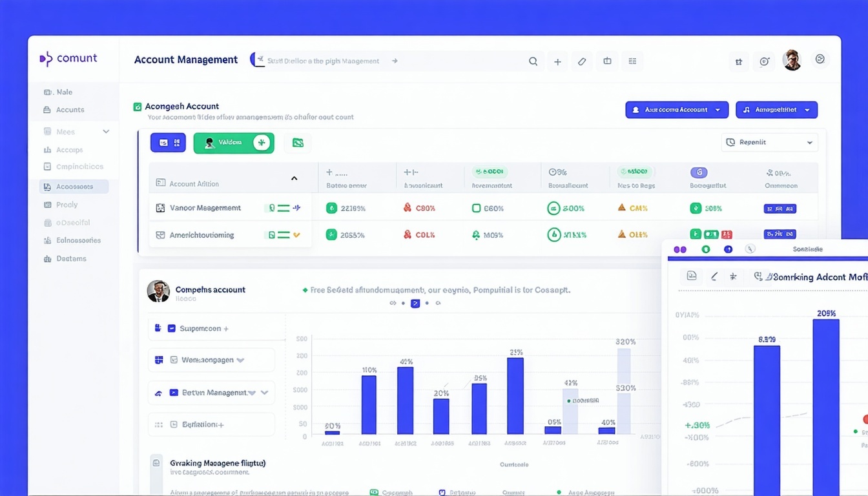The height and width of the screenshot is (496, 868).
Task: Click the calendar icon left of the gear
Action: click(739, 61)
